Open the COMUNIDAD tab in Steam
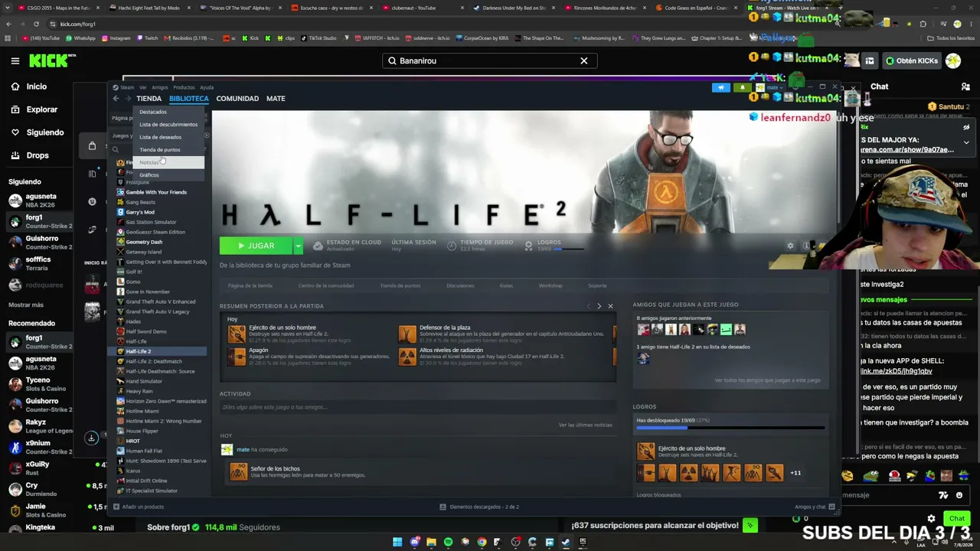980x551 pixels. (237, 99)
